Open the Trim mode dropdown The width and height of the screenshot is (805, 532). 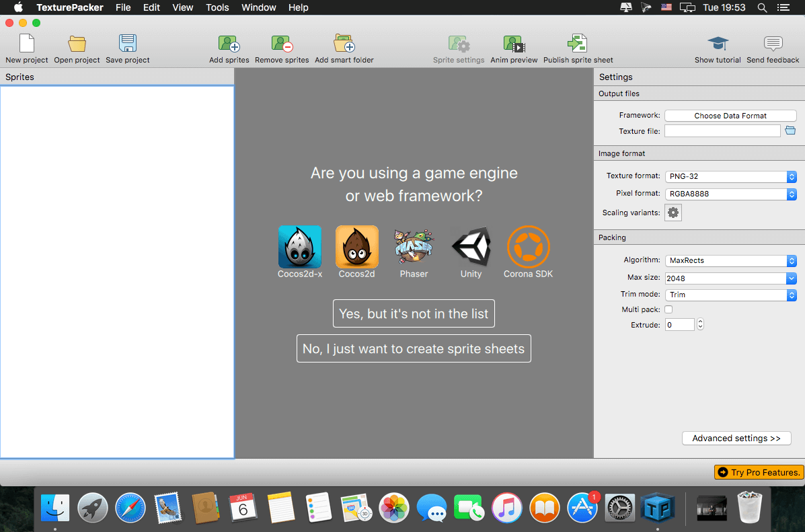[730, 295]
